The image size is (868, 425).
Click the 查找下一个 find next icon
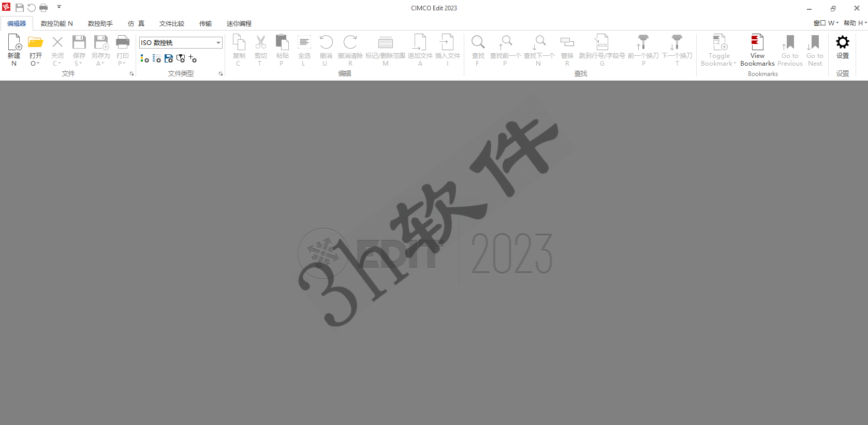[x=539, y=42]
